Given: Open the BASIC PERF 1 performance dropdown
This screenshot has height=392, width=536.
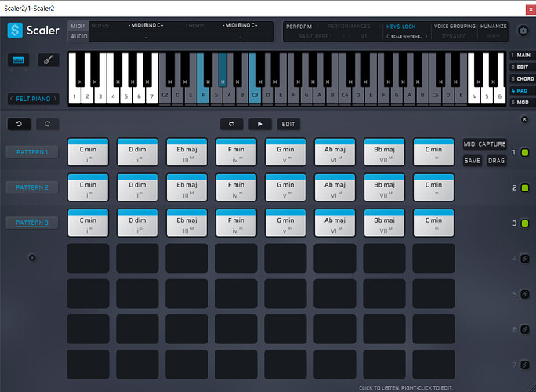Looking at the screenshot, I should coord(315,36).
